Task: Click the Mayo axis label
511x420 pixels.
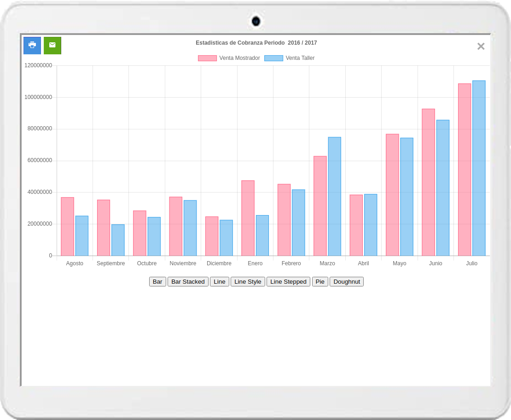Action: [x=400, y=263]
